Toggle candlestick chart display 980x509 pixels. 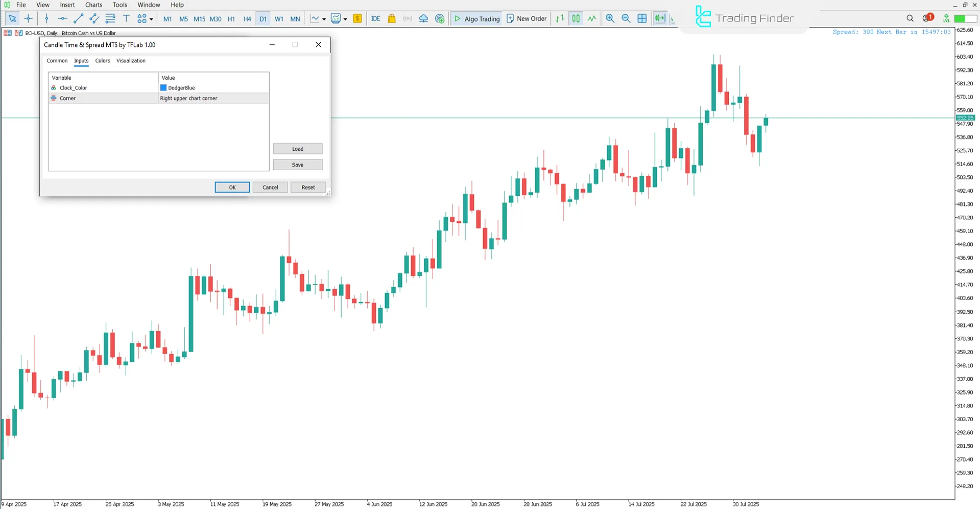[x=576, y=18]
